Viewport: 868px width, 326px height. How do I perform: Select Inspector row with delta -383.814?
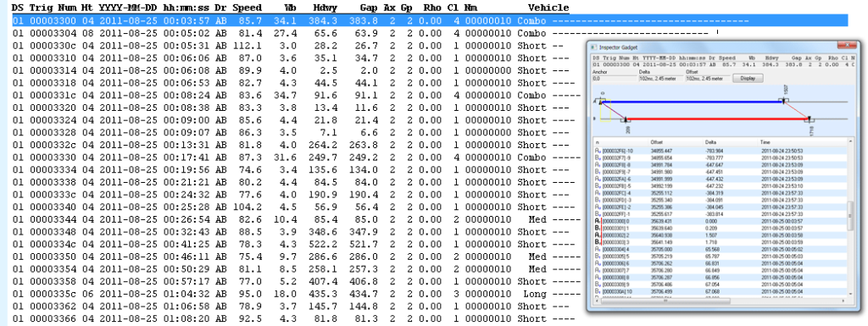click(x=720, y=214)
